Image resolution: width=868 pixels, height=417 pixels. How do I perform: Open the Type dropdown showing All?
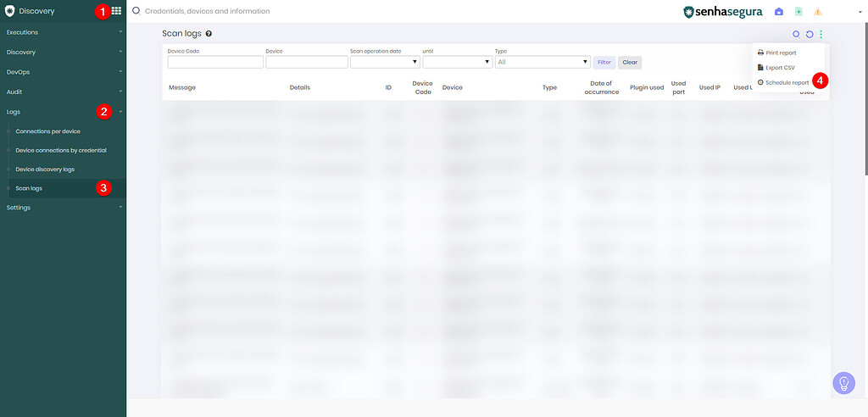click(542, 62)
